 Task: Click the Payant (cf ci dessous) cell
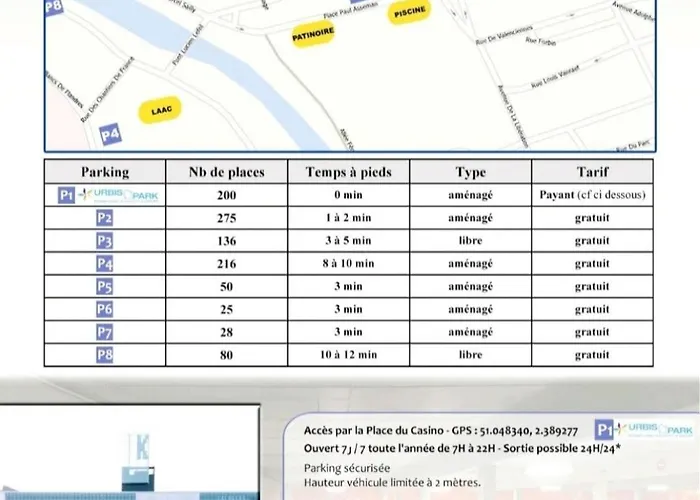[x=592, y=195]
